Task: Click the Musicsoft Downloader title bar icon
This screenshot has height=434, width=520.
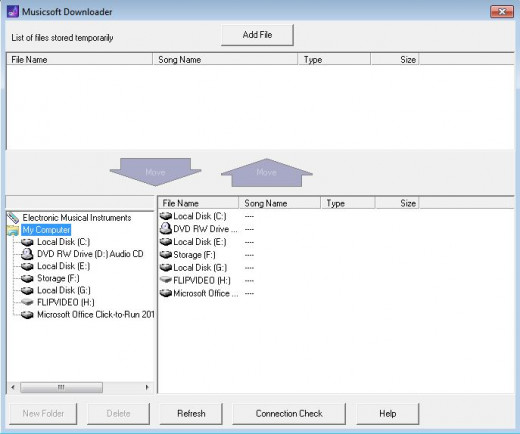Action: pyautogui.click(x=13, y=11)
